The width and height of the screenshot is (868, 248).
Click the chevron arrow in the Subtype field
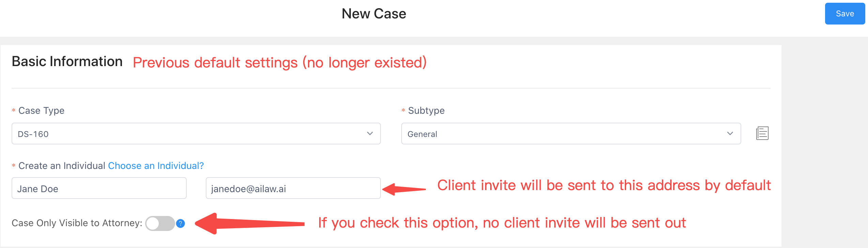730,134
